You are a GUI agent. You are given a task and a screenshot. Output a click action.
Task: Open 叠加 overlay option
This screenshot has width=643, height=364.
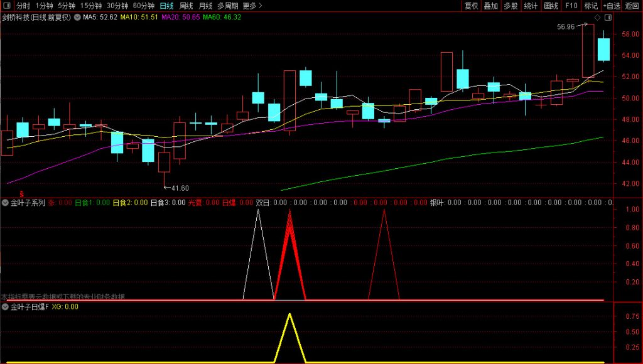(x=491, y=6)
